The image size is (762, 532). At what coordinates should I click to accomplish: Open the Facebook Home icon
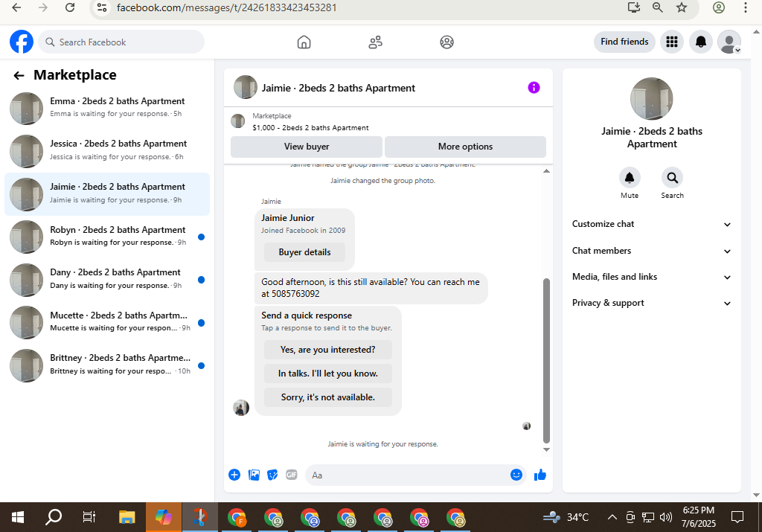[x=304, y=42]
